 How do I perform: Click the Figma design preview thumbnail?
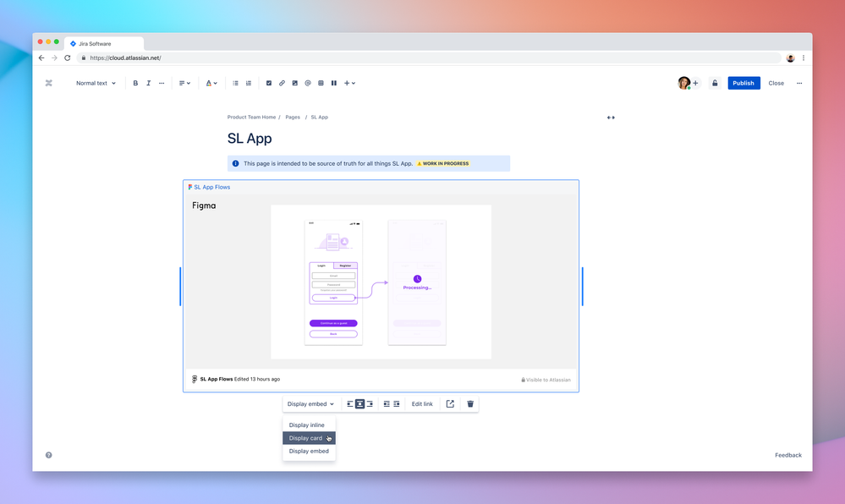click(x=381, y=282)
